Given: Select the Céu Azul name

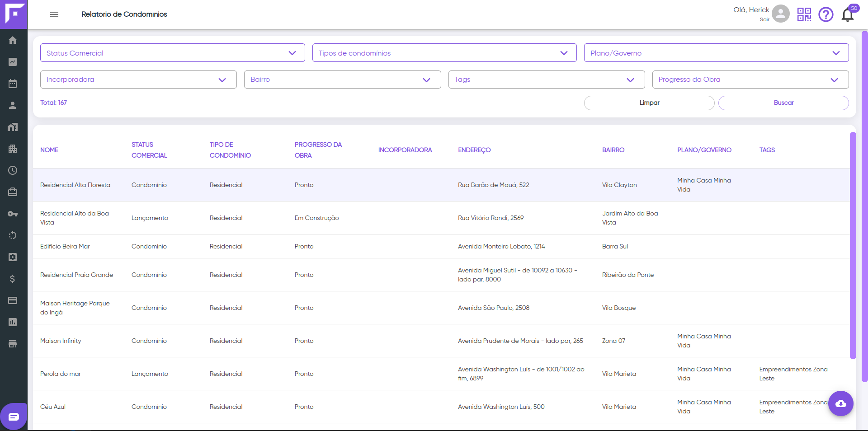Looking at the screenshot, I should pos(53,407).
